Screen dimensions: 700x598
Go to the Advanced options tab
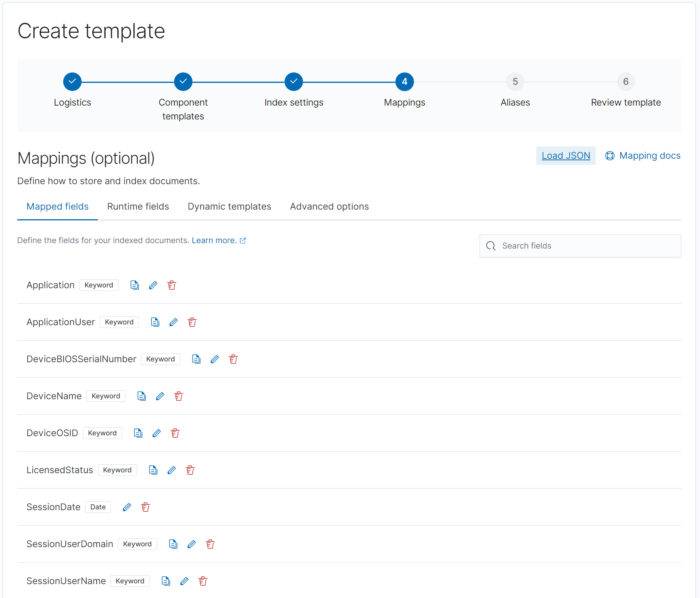click(329, 207)
